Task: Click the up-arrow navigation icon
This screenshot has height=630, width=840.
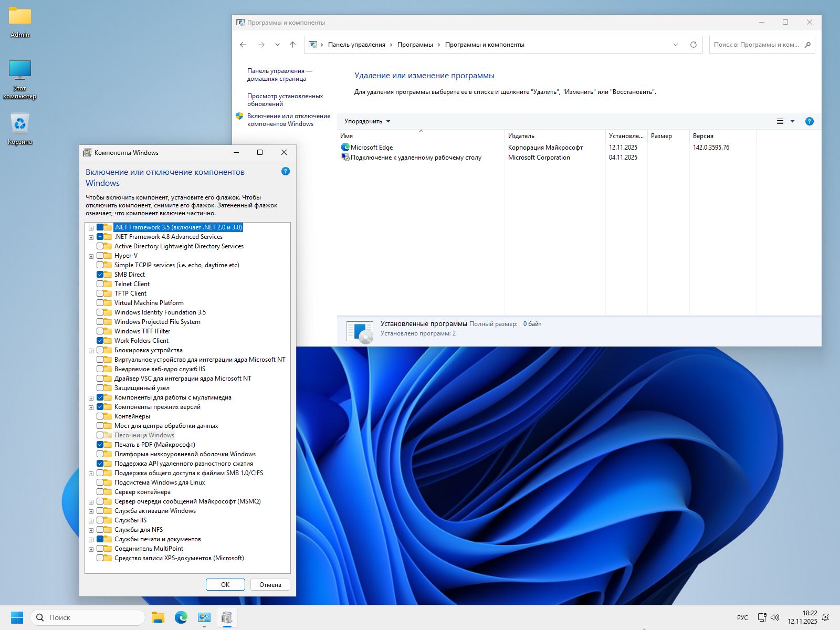Action: point(293,45)
